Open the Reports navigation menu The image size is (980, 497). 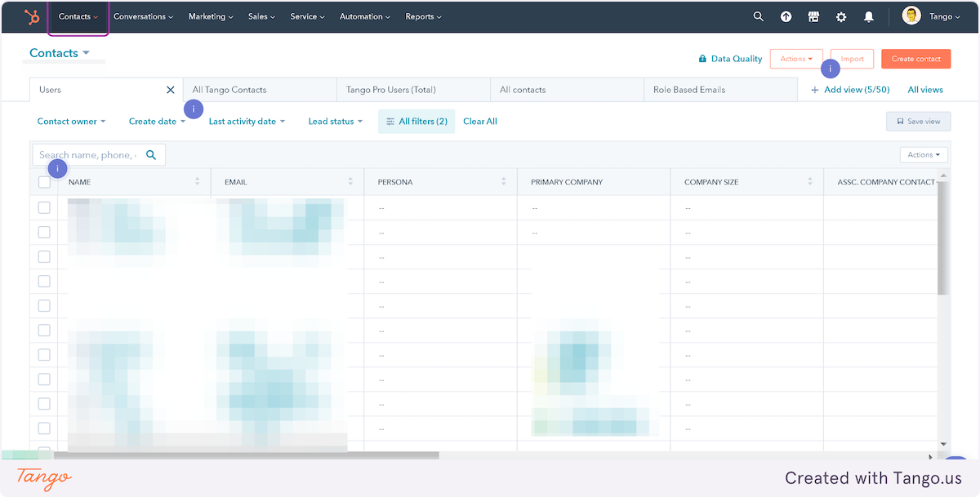coord(423,16)
